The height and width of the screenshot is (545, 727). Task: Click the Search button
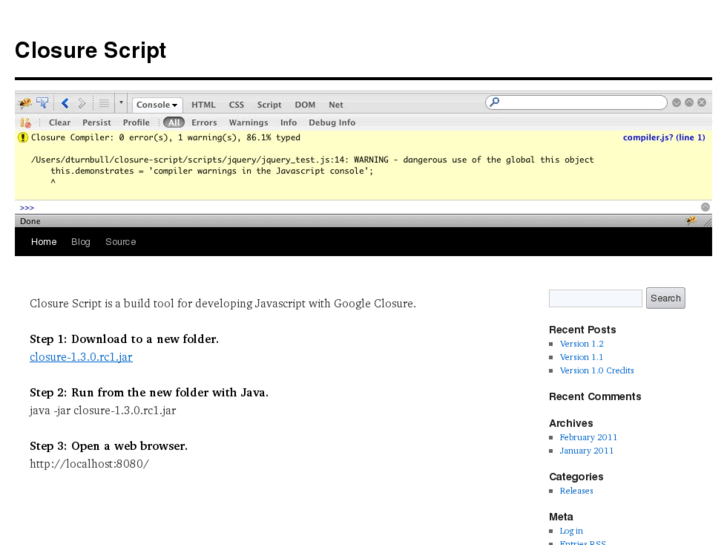click(x=665, y=298)
